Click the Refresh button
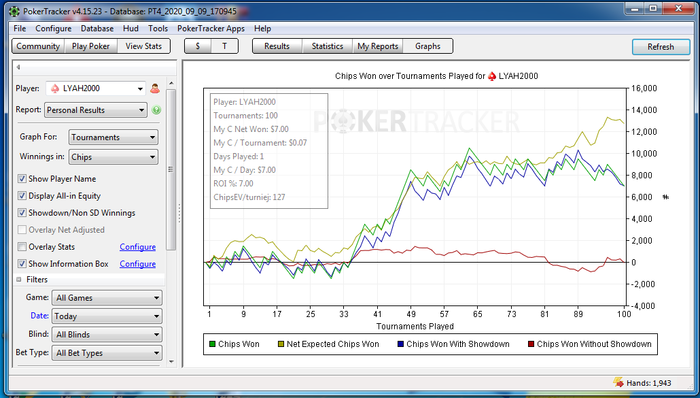The image size is (700, 398). 661,47
